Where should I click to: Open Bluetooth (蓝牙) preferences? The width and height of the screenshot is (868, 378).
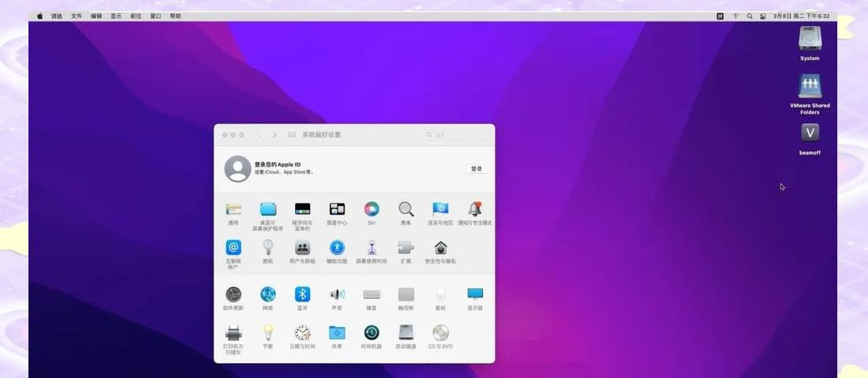[x=302, y=294]
